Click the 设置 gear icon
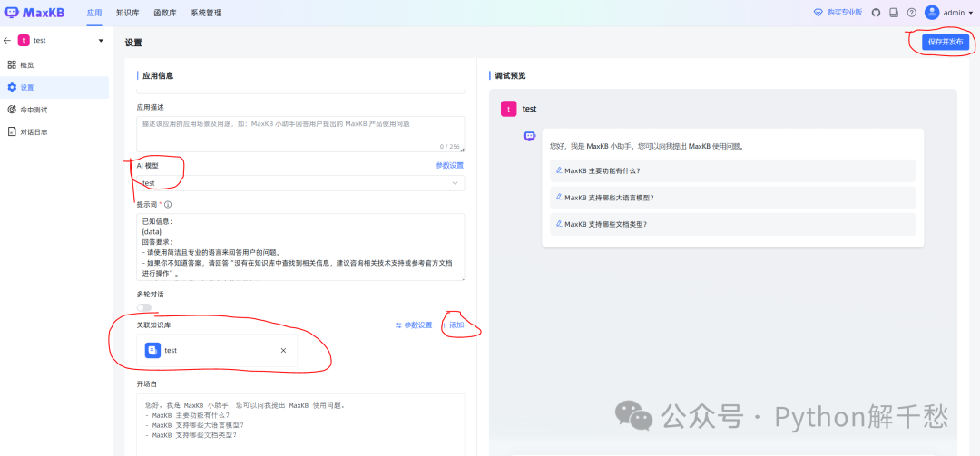 coord(11,87)
